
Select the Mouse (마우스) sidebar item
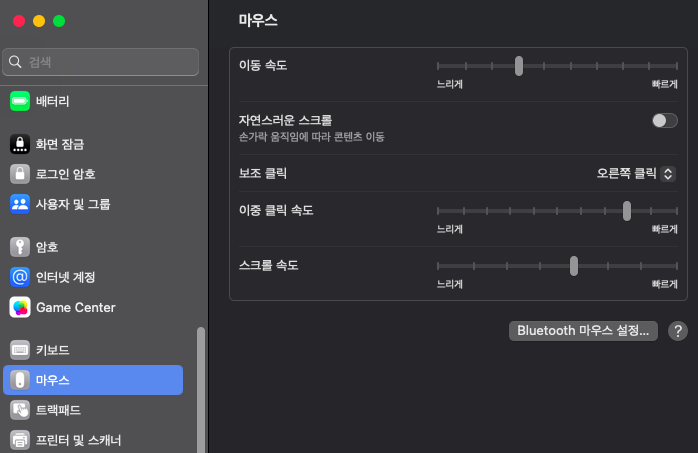point(93,380)
